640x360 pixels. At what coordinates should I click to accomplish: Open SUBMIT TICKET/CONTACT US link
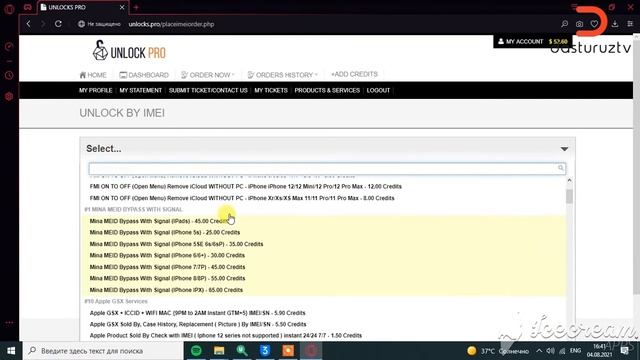pyautogui.click(x=208, y=90)
